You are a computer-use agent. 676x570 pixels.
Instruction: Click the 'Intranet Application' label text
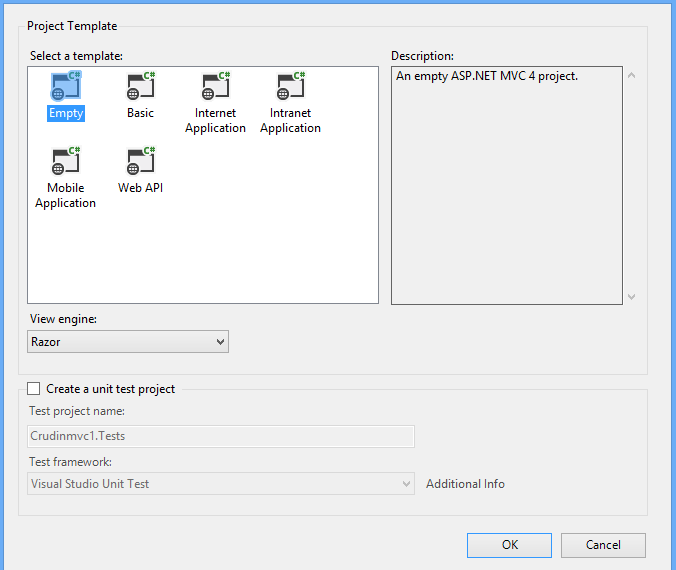290,121
